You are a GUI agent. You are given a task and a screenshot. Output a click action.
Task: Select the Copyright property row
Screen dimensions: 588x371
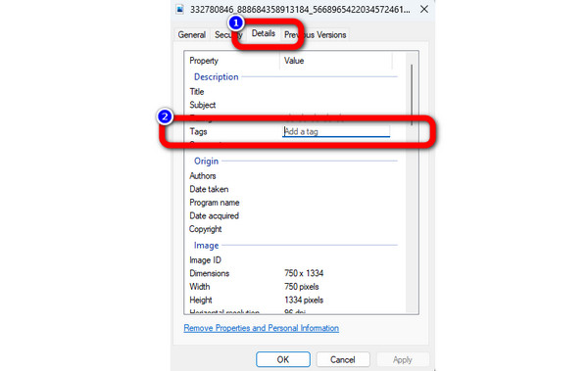tap(294, 229)
